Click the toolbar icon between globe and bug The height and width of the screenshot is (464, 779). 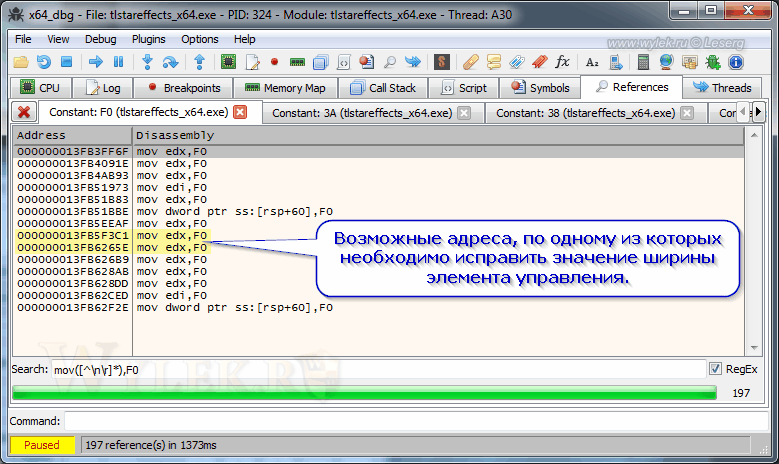(690, 62)
